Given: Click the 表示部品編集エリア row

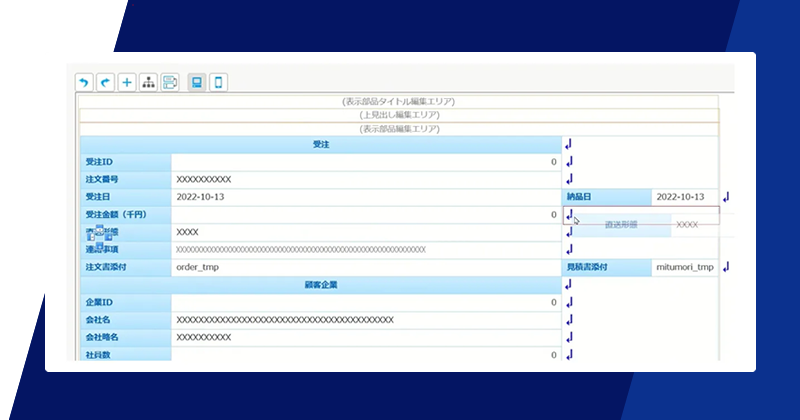Looking at the screenshot, I should pos(399,129).
